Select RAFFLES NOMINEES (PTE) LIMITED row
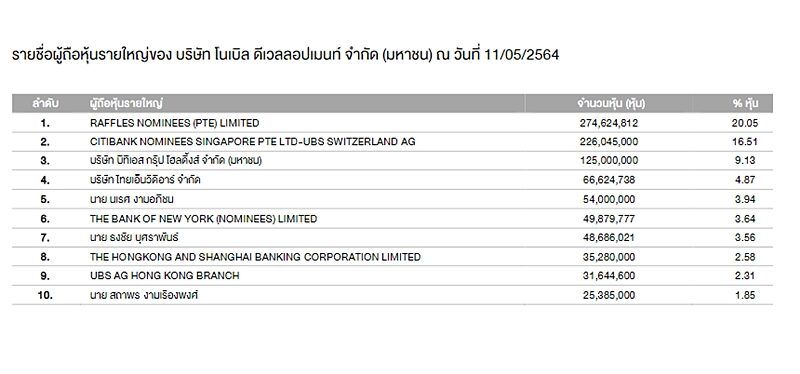 392,123
